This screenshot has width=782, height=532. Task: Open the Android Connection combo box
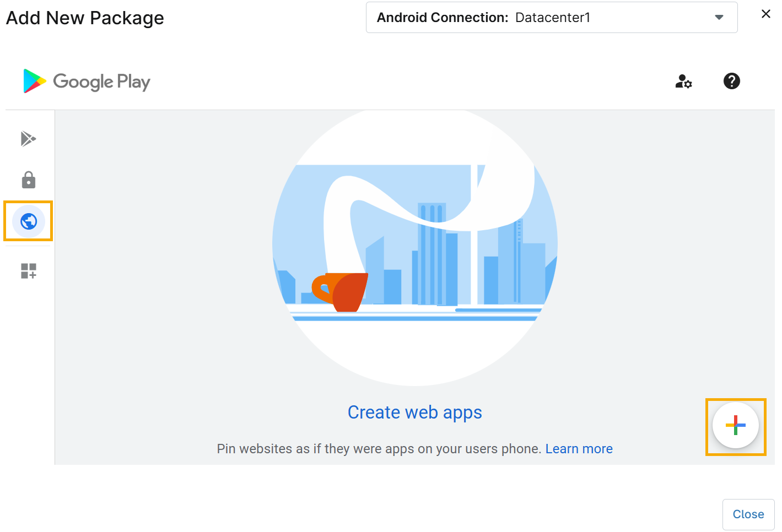click(551, 18)
